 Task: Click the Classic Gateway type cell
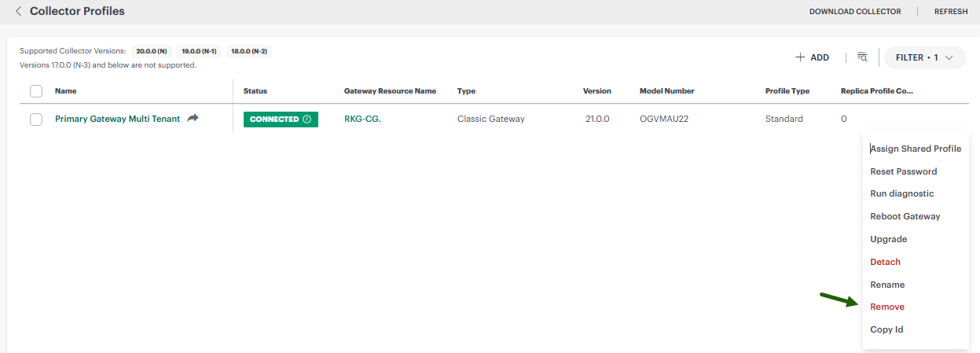[x=491, y=120]
